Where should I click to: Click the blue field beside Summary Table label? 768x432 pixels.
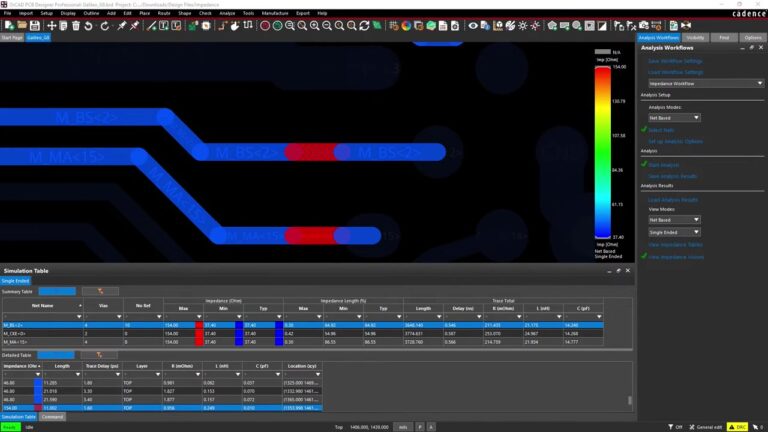tap(57, 291)
